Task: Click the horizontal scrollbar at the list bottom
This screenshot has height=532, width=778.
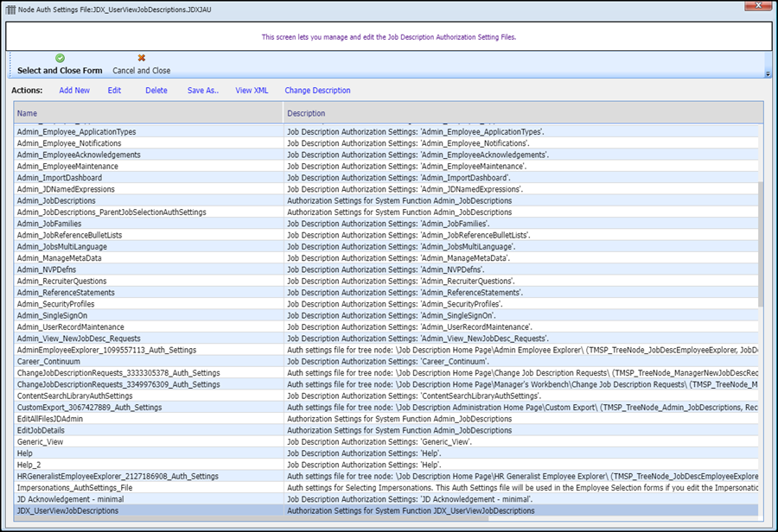Action: point(251,518)
